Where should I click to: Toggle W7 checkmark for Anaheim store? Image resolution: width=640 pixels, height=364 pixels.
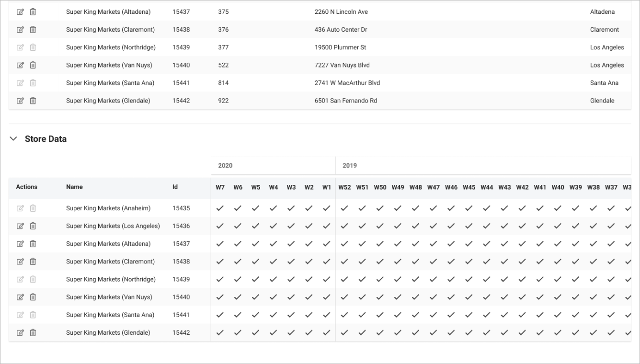pos(220,208)
